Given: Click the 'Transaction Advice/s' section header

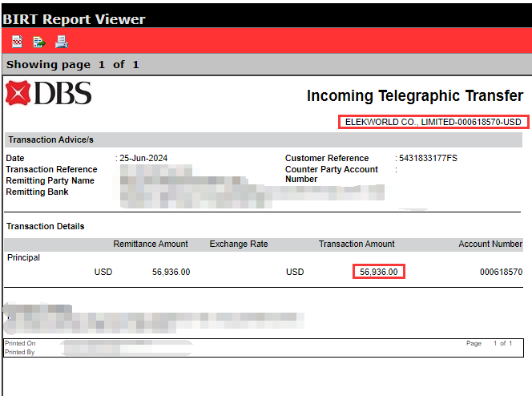Looking at the screenshot, I should [51, 139].
